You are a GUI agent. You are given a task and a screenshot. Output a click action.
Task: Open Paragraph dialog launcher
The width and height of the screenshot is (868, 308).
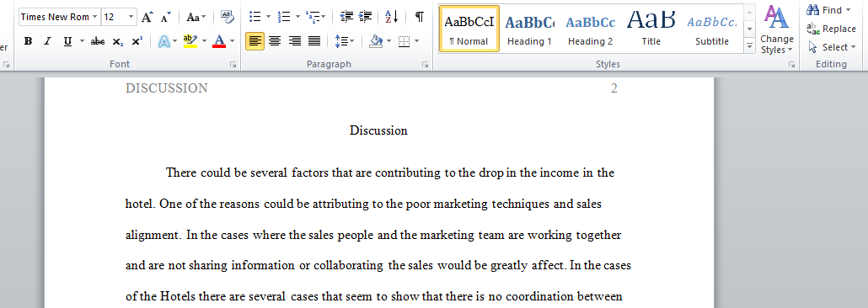(425, 65)
